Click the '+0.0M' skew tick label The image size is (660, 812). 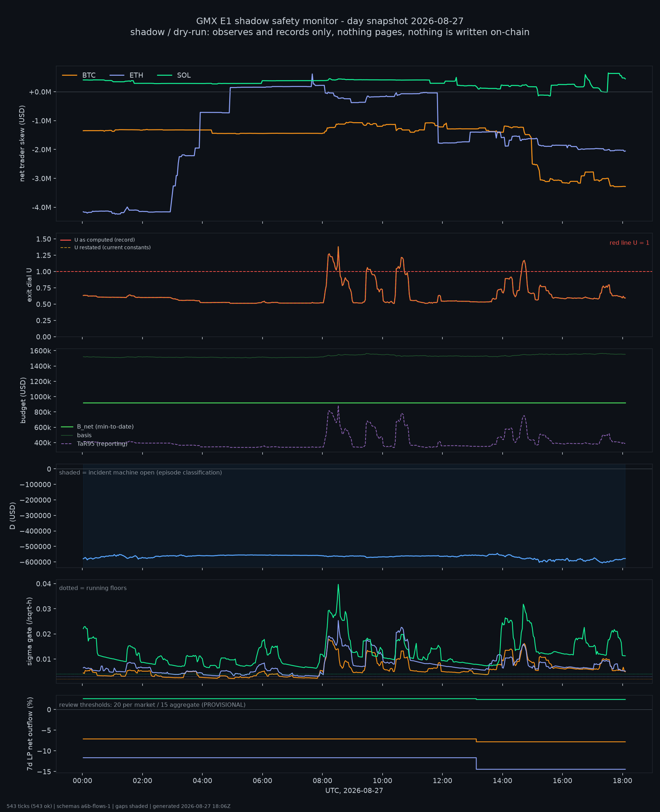[40, 92]
